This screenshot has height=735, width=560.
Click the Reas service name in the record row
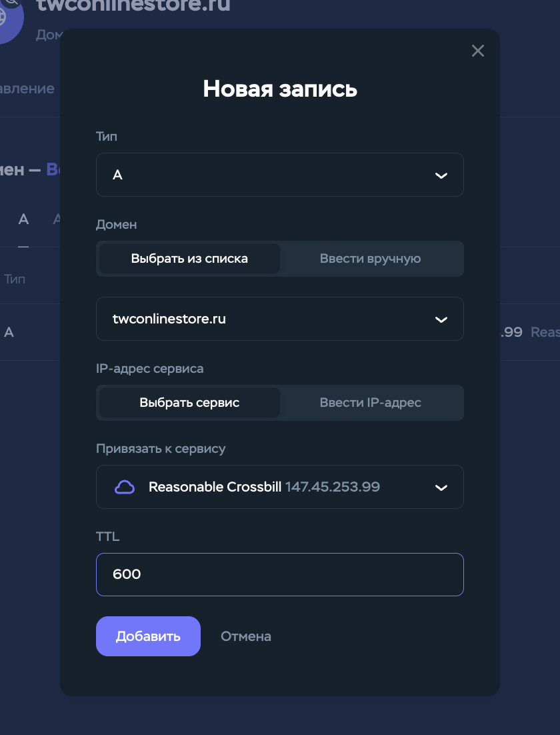pyautogui.click(x=545, y=332)
